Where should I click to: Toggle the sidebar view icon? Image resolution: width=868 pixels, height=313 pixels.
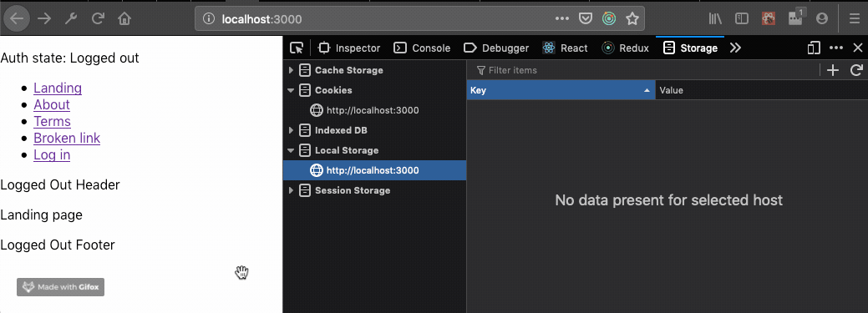pyautogui.click(x=742, y=19)
